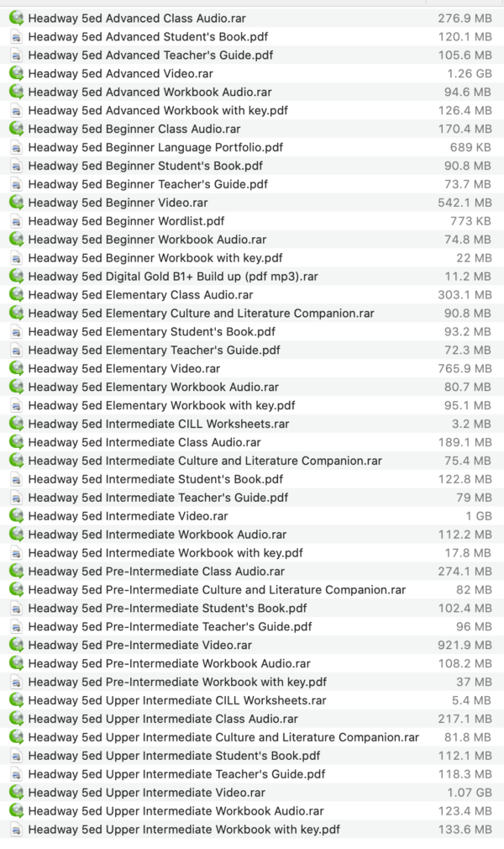The width and height of the screenshot is (504, 849).
Task: Select Headway 5ed Pre-Intermediate Workbook Audio.rar filename
Action: (x=170, y=663)
